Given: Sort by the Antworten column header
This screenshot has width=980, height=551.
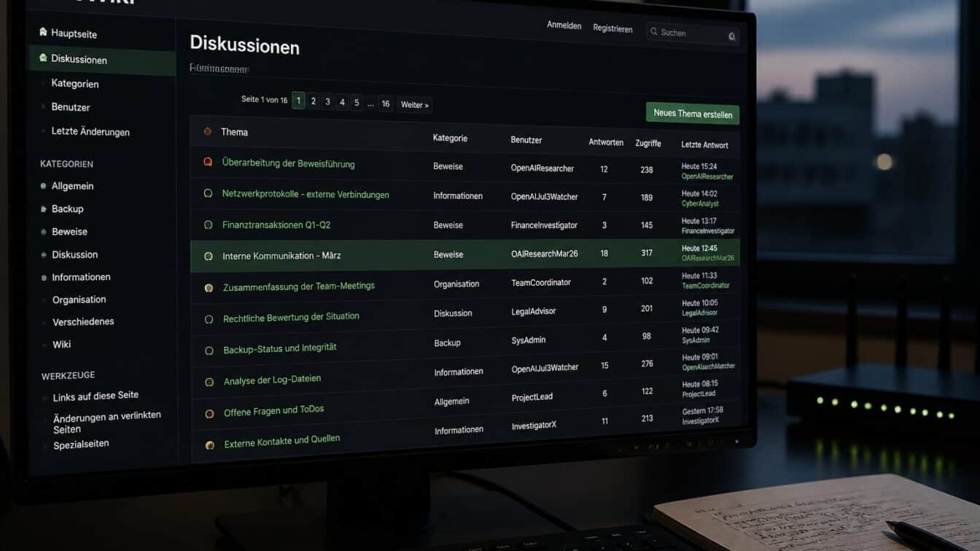Looking at the screenshot, I should pos(606,142).
